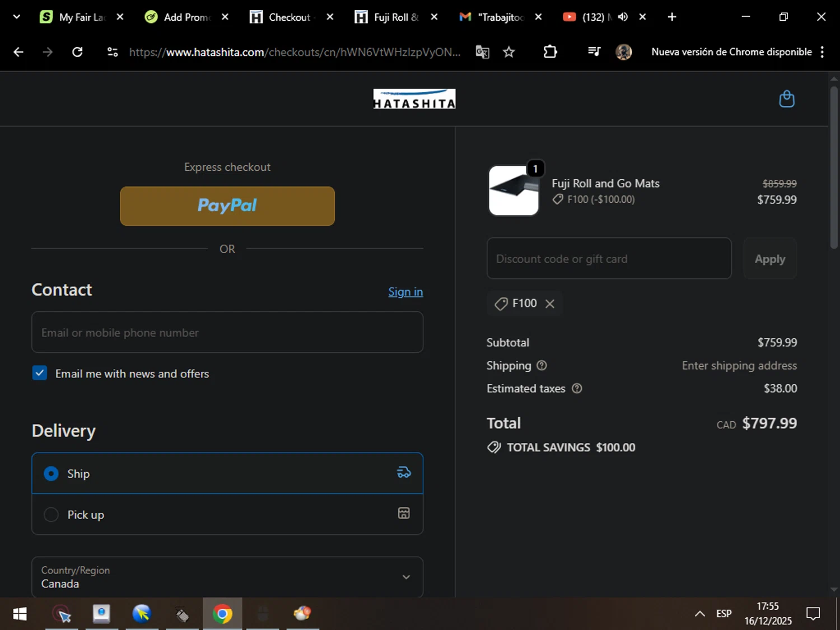The height and width of the screenshot is (630, 840).
Task: Click the Ship delivery truck icon
Action: pos(404,473)
